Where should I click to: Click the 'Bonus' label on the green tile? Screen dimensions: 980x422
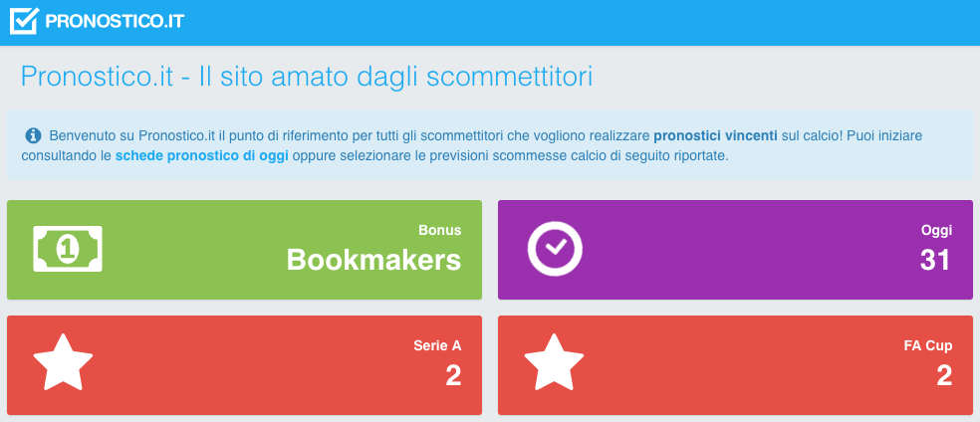pos(440,230)
